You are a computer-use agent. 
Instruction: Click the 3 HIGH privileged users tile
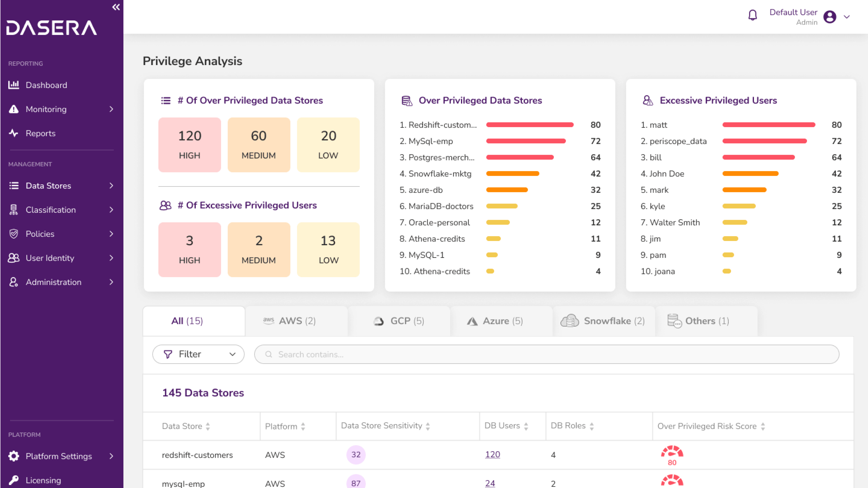190,250
